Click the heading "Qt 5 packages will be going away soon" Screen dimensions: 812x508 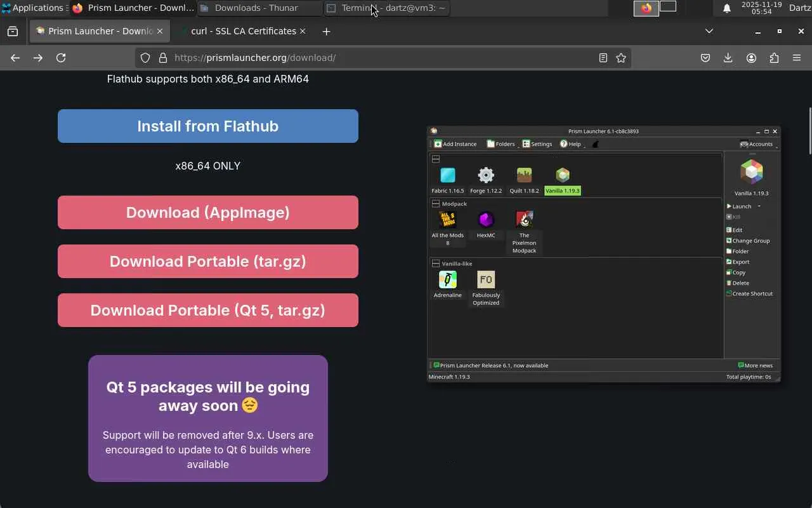point(208,396)
